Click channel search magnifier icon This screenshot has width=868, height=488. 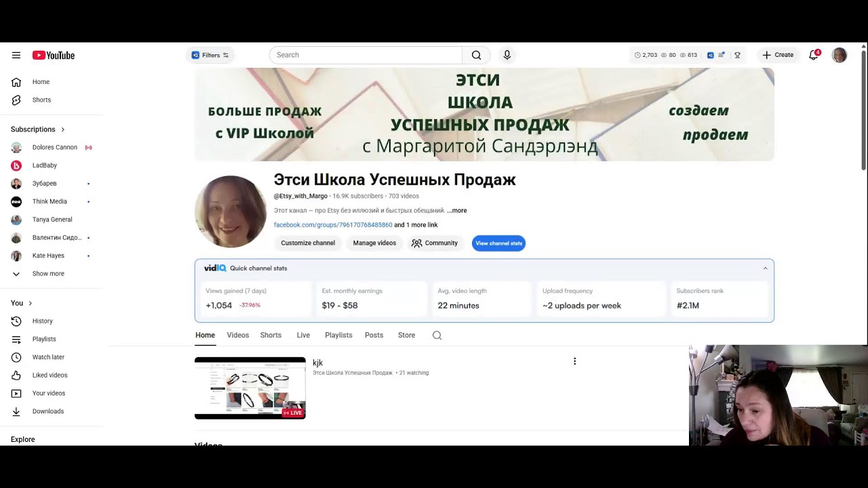437,335
